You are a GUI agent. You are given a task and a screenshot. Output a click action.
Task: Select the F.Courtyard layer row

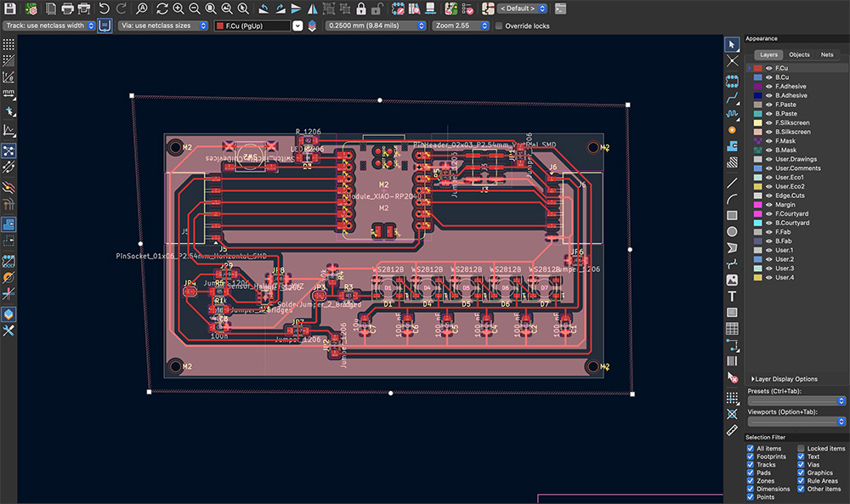pos(796,214)
